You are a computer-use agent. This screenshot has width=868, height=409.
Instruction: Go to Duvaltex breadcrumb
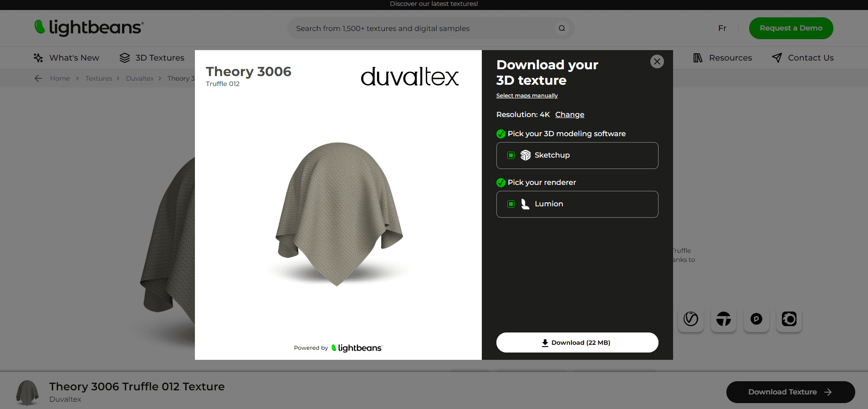point(140,78)
